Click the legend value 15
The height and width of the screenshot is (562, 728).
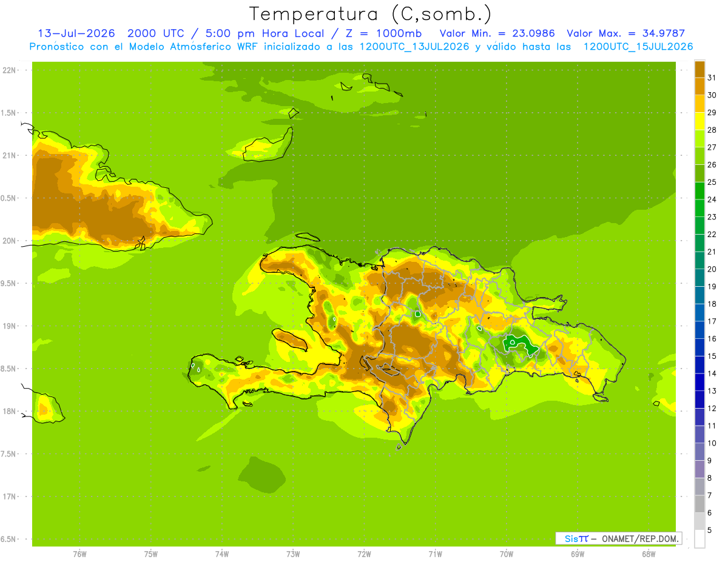(712, 356)
